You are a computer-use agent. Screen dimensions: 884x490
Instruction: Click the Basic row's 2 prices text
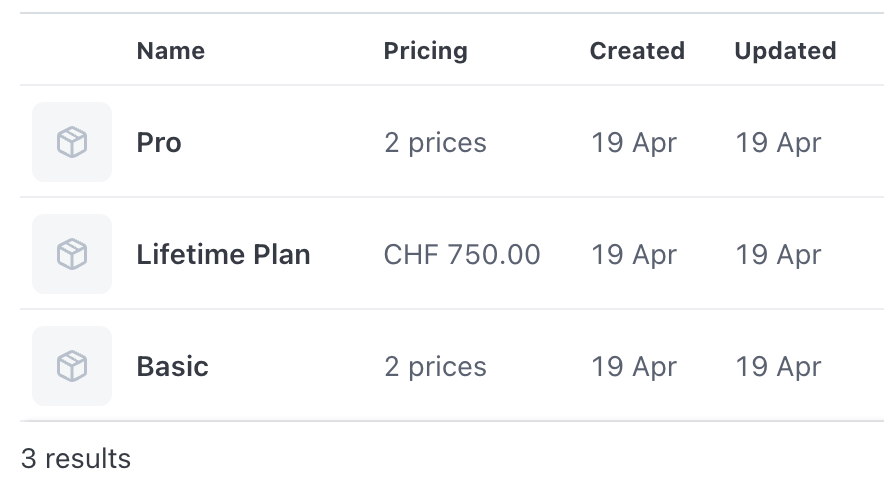(x=435, y=367)
